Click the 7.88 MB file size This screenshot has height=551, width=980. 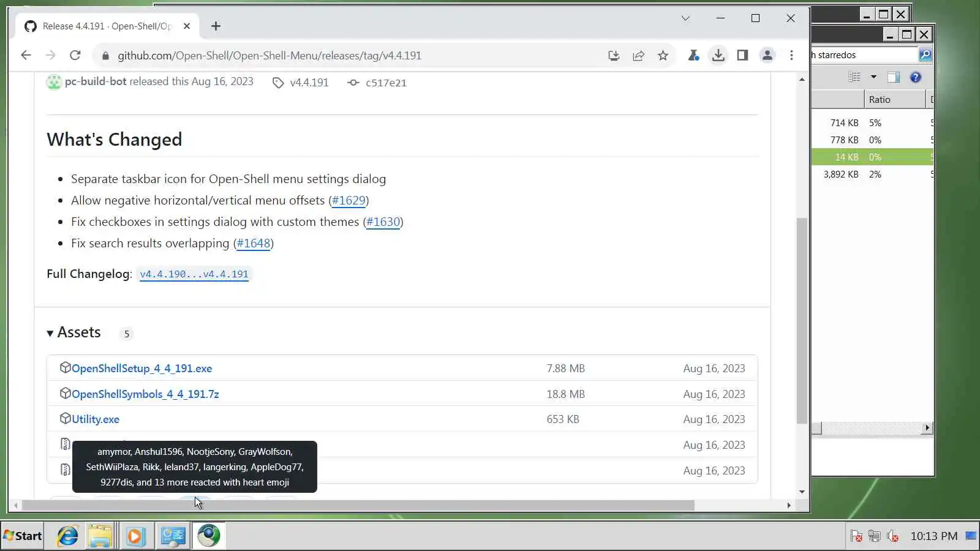(565, 369)
